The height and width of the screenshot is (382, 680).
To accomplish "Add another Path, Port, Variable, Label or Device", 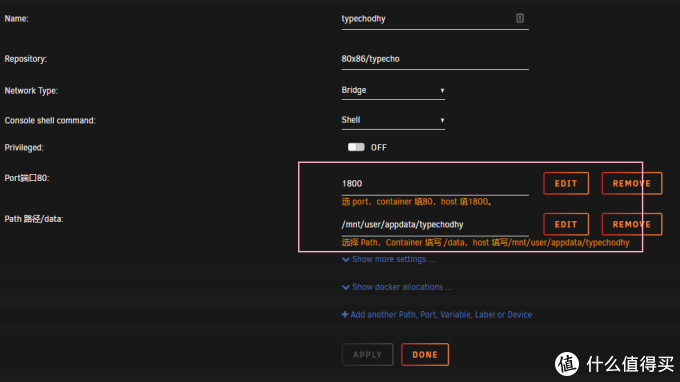I will [x=437, y=315].
